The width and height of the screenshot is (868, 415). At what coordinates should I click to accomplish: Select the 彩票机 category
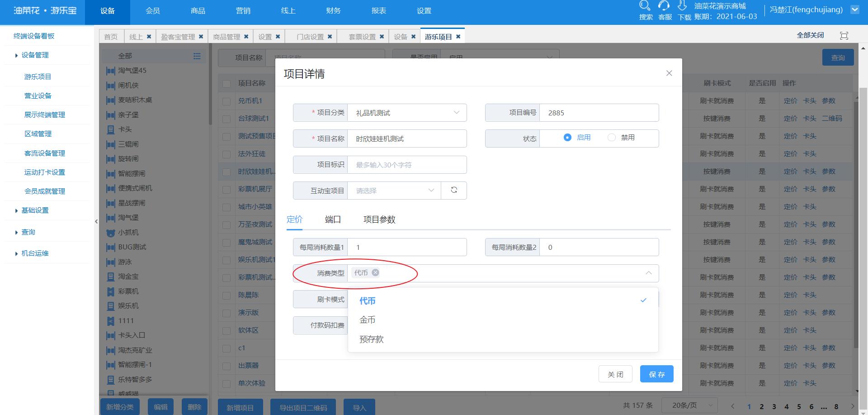click(128, 291)
